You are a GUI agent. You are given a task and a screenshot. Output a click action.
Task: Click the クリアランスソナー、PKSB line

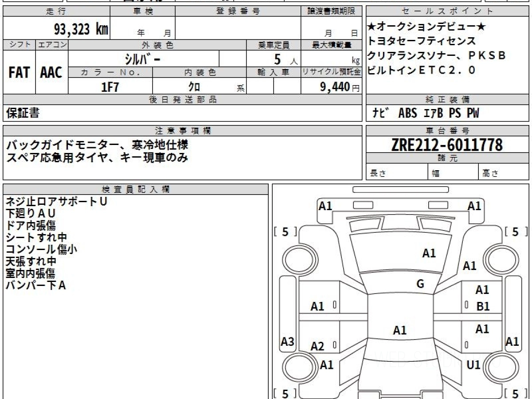coord(437,56)
